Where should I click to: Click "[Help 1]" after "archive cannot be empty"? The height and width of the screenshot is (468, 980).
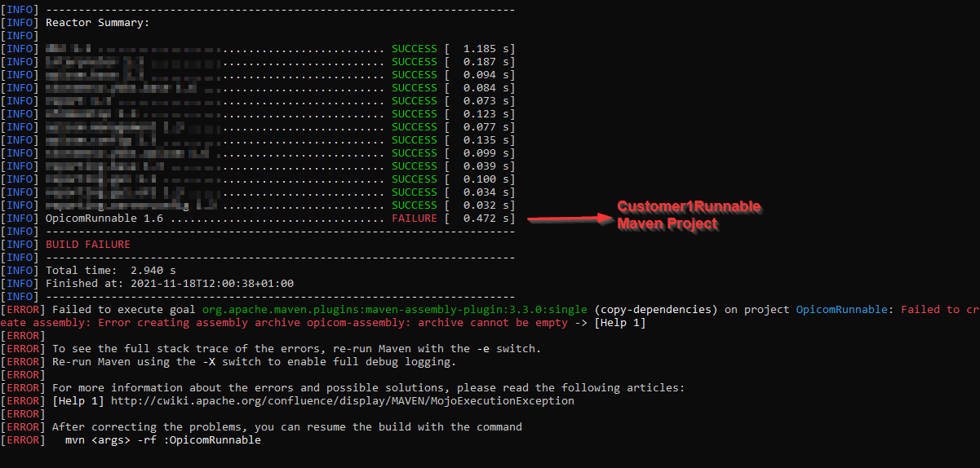click(620, 323)
